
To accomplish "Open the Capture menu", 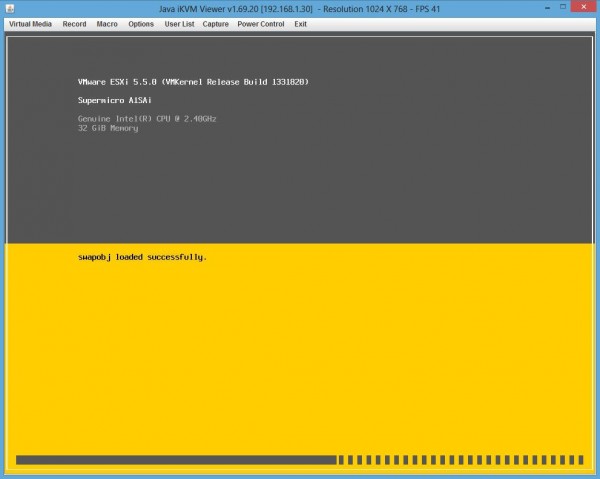I will coord(215,24).
